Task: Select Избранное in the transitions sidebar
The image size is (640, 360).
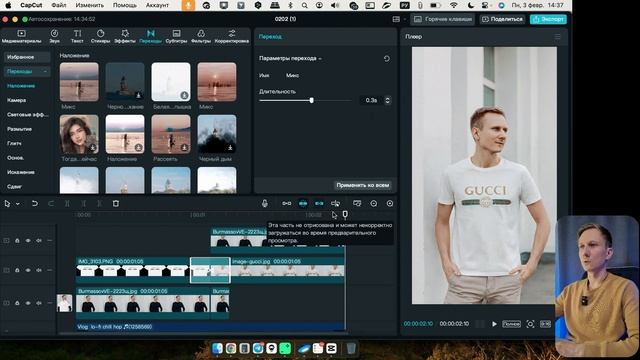Action: pos(27,57)
